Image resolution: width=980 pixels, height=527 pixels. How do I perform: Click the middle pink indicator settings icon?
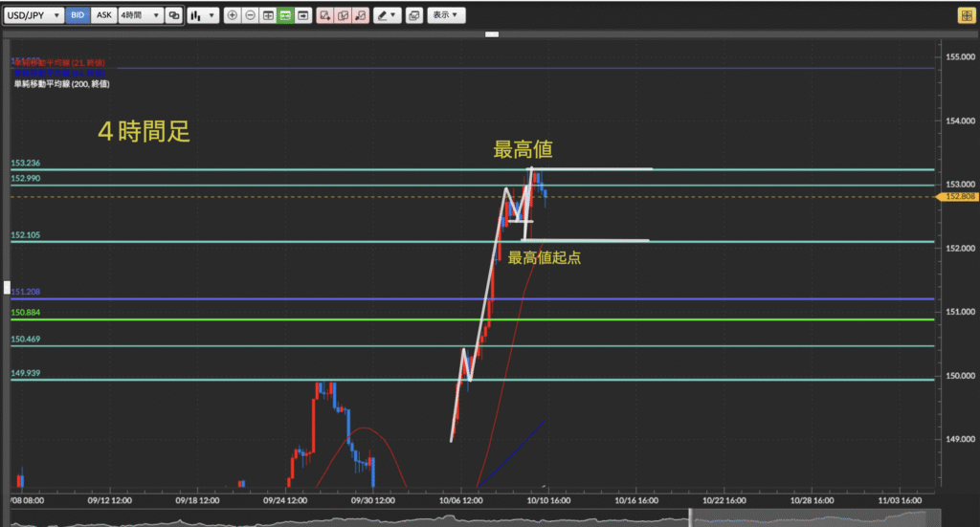[x=344, y=15]
